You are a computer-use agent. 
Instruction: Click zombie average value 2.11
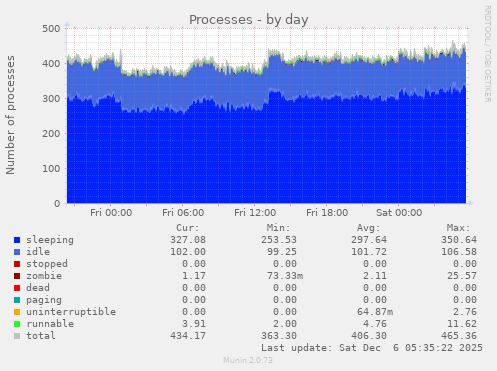375,276
